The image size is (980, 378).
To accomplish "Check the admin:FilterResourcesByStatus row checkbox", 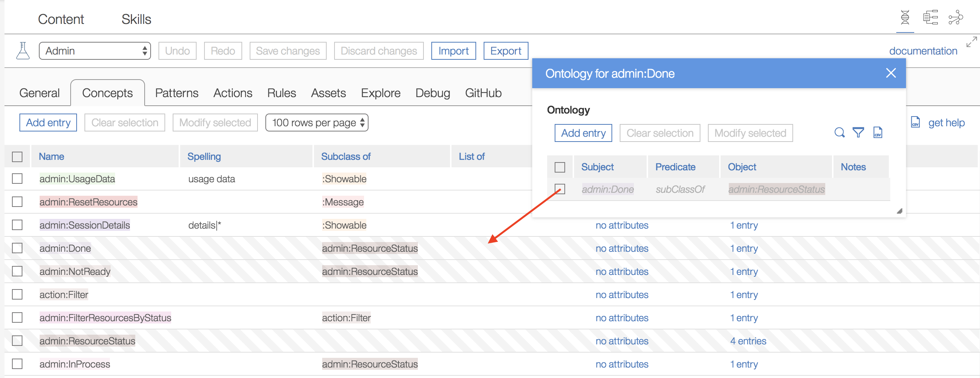I will point(17,318).
